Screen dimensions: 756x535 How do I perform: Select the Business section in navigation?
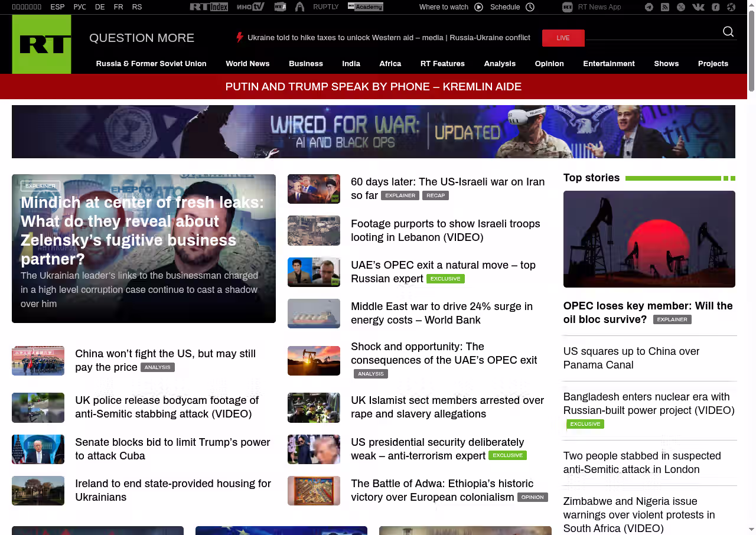(x=305, y=64)
